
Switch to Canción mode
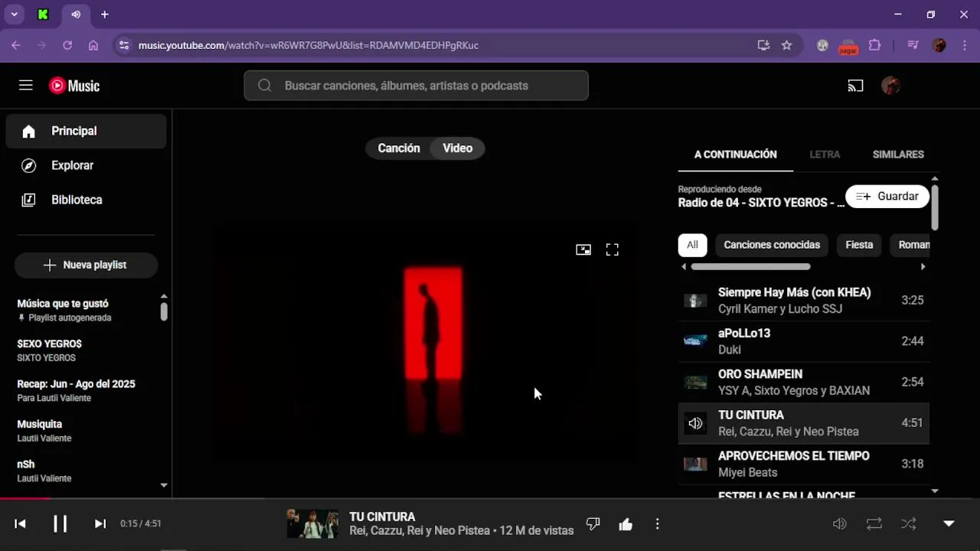click(399, 148)
